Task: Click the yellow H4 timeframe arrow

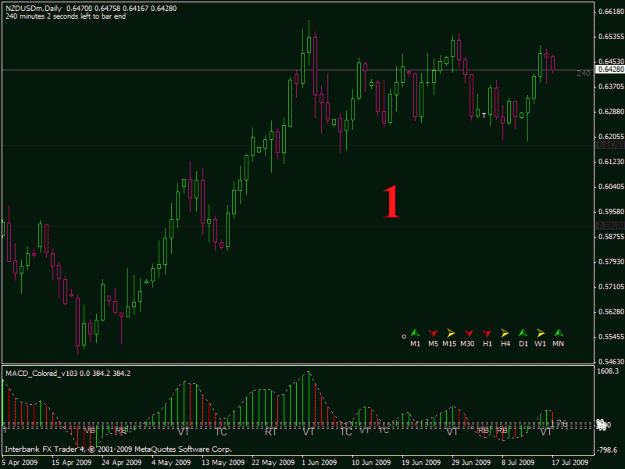Action: point(505,333)
